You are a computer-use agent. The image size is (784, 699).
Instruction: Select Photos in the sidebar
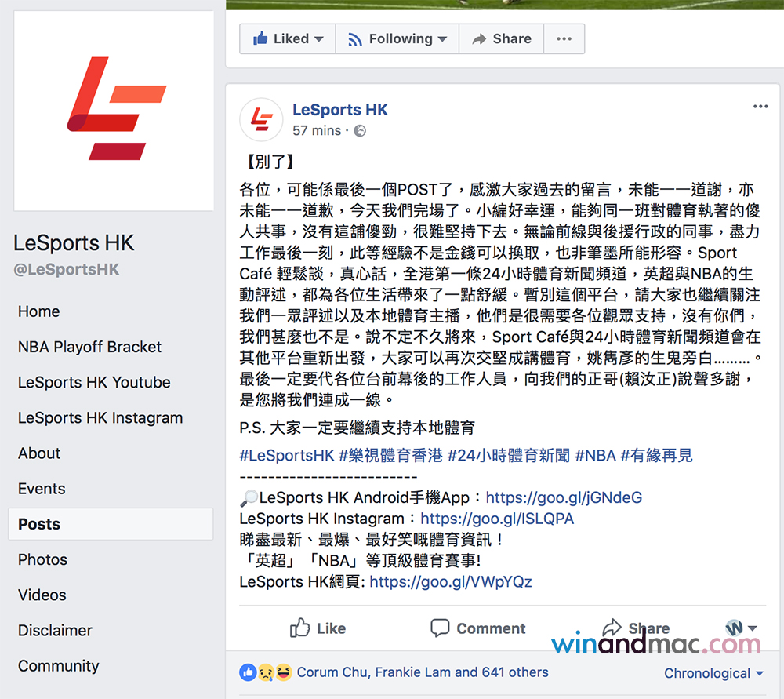click(x=42, y=559)
